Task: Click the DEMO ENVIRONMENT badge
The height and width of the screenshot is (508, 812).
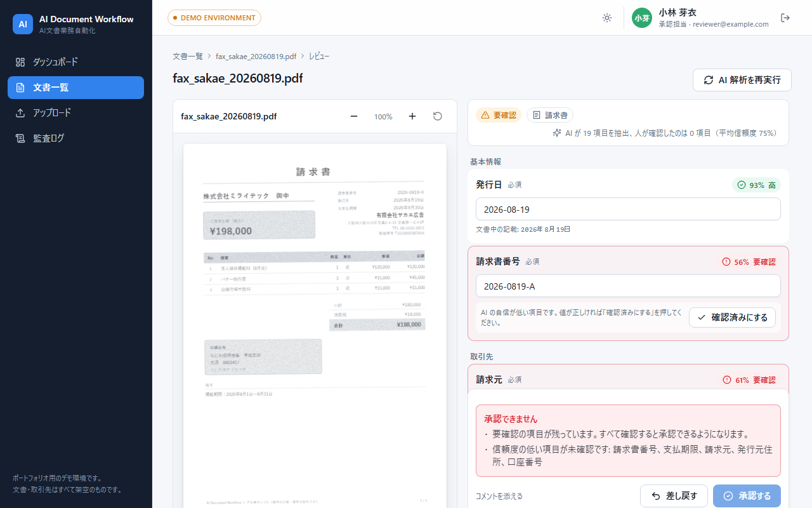Action: point(214,18)
